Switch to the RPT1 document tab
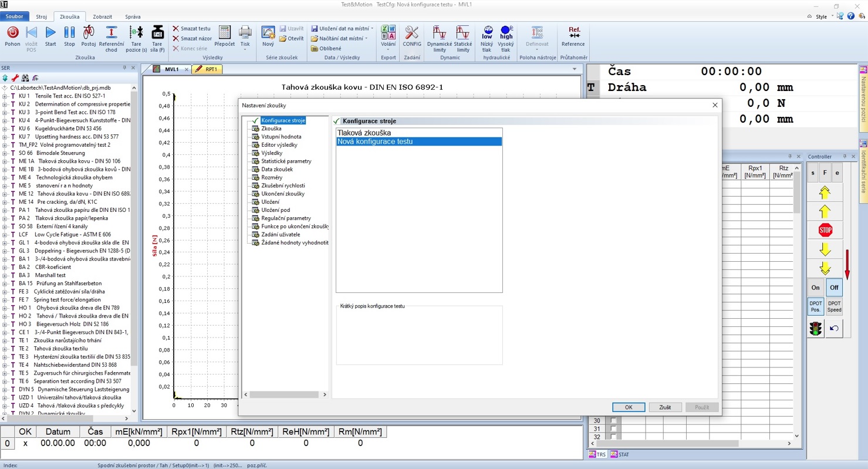The width and height of the screenshot is (868, 469). [207, 69]
